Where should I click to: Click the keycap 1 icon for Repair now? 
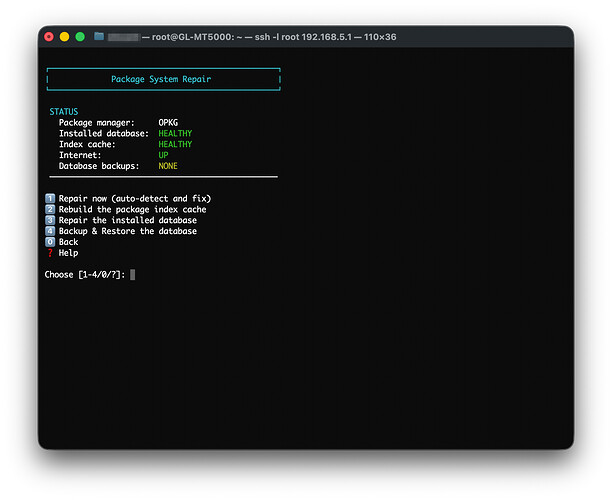click(x=50, y=199)
